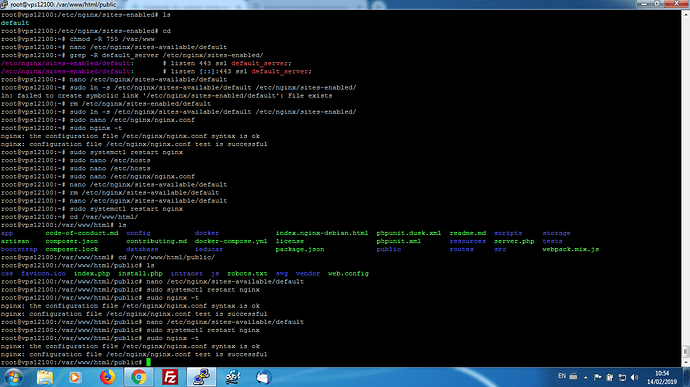690x387 pixels.
Task: Open the Action Center flag icon
Action: pos(598,377)
